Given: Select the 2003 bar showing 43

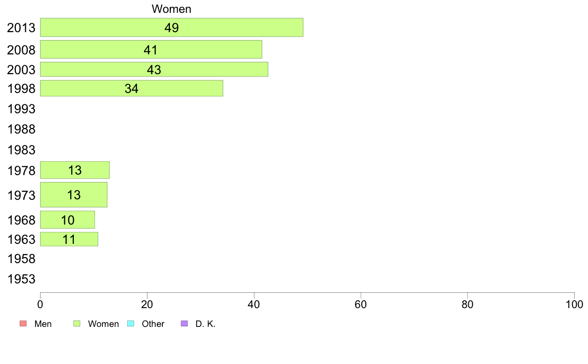Looking at the screenshot, I should (x=154, y=69).
